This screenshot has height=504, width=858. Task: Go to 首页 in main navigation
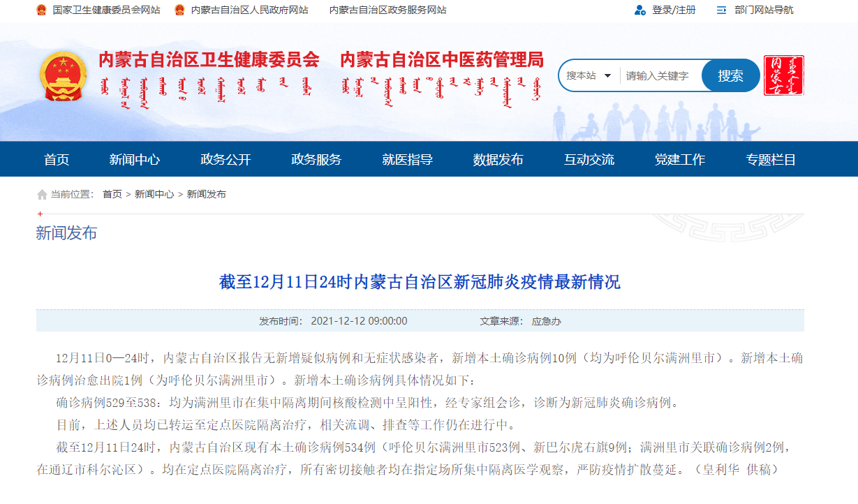coord(57,159)
